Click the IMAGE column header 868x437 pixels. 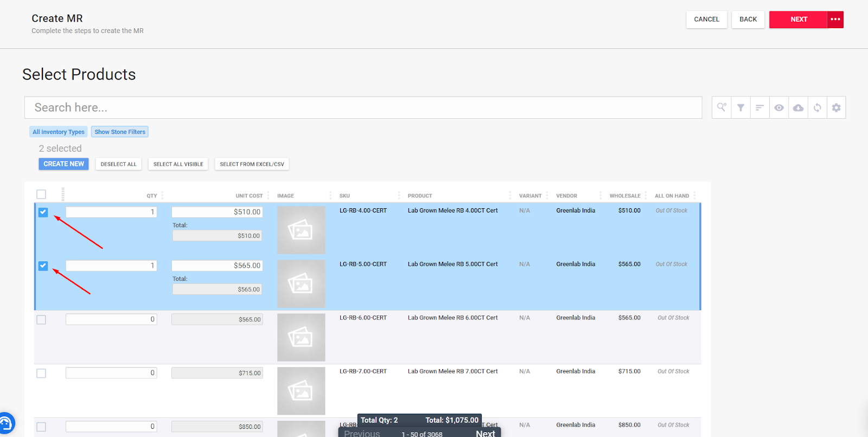click(x=285, y=196)
